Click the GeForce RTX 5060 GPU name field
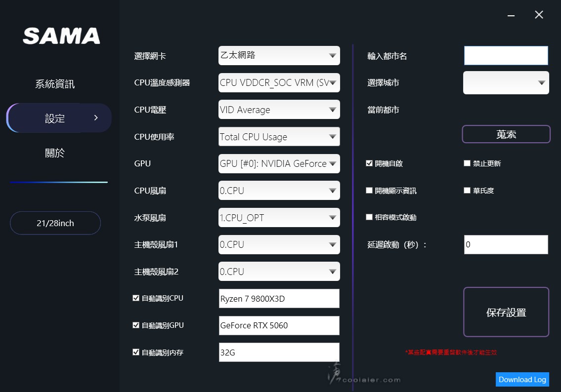561x392 pixels. pyautogui.click(x=279, y=325)
